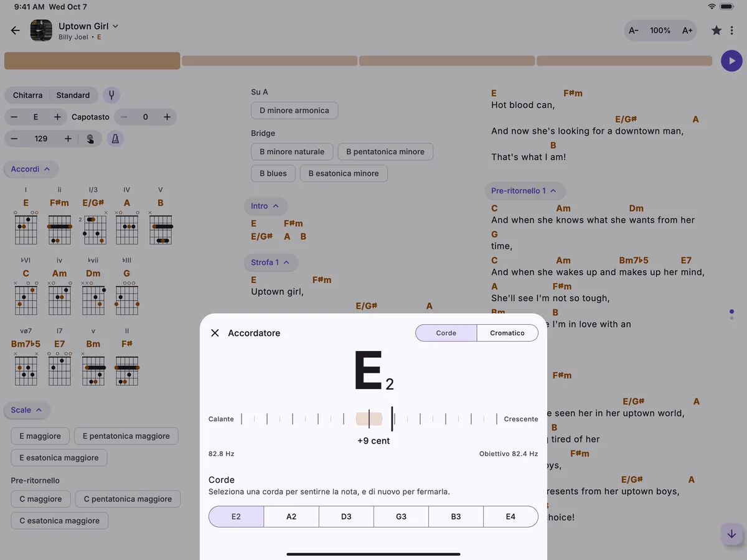Open the tuning fork tuner icon
This screenshot has height=560, width=747.
[111, 95]
